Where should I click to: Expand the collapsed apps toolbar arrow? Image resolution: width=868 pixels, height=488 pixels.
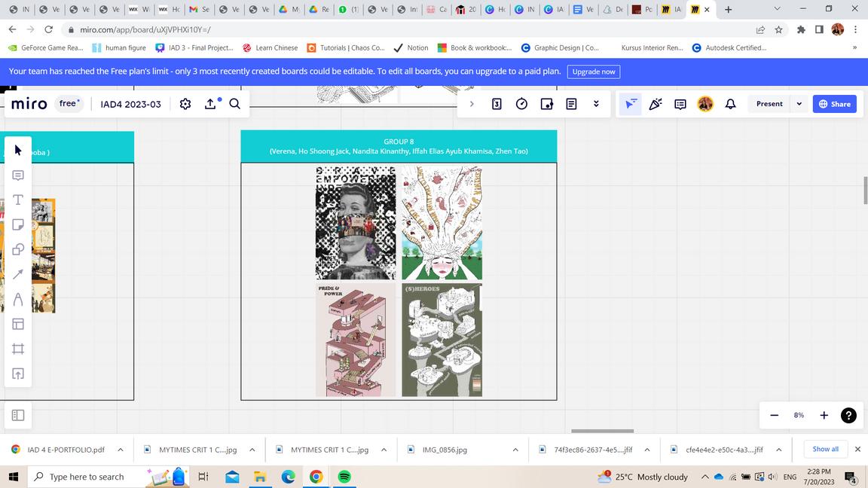click(472, 104)
